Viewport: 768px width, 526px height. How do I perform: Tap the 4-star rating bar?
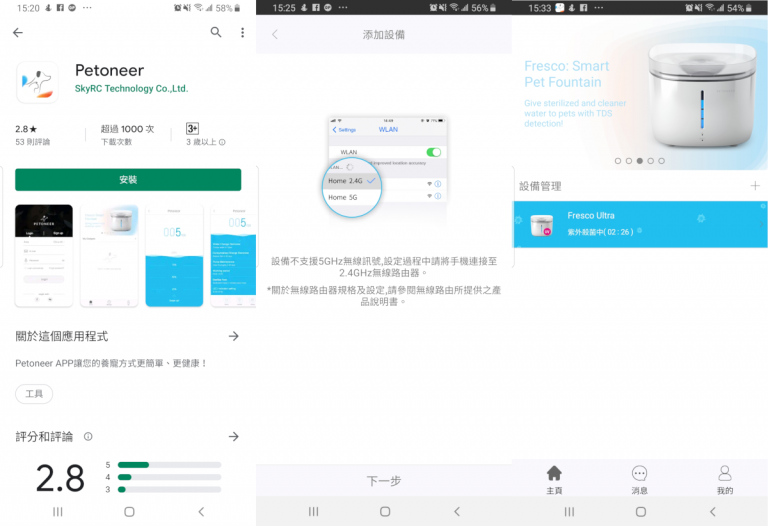pyautogui.click(x=169, y=477)
